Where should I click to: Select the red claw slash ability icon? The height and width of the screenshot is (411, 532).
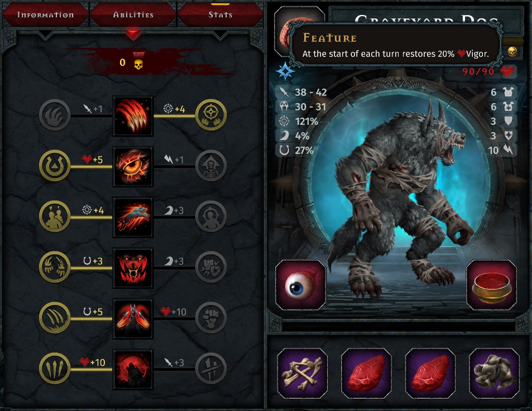tap(133, 116)
